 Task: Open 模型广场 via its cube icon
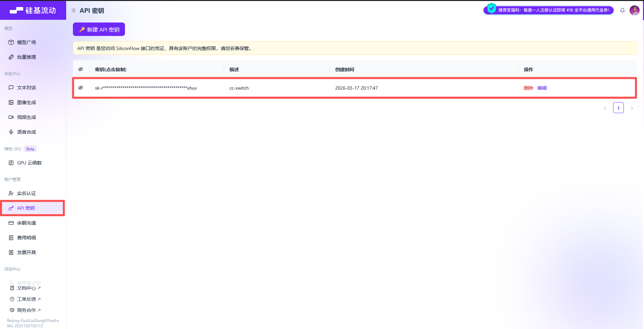[x=11, y=42]
